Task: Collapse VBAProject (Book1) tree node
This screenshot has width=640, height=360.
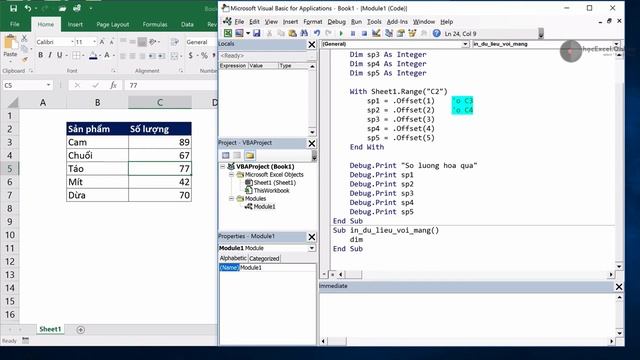Action: [223, 167]
